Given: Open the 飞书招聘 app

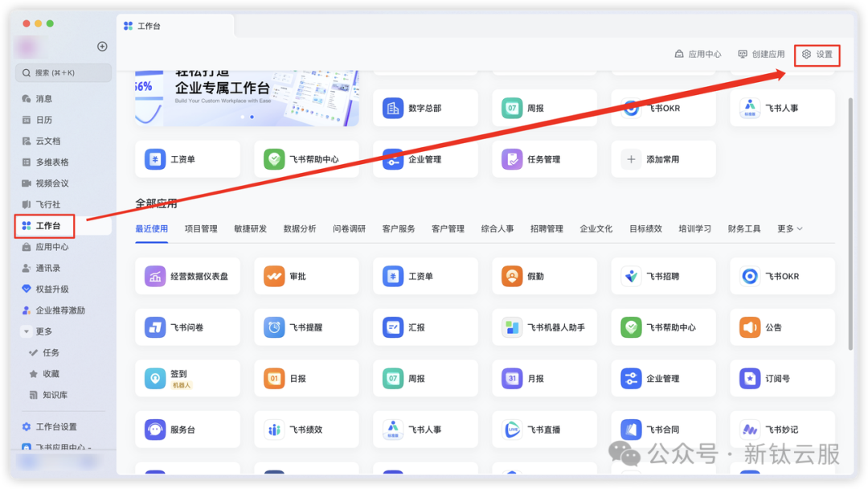Looking at the screenshot, I should (663, 277).
